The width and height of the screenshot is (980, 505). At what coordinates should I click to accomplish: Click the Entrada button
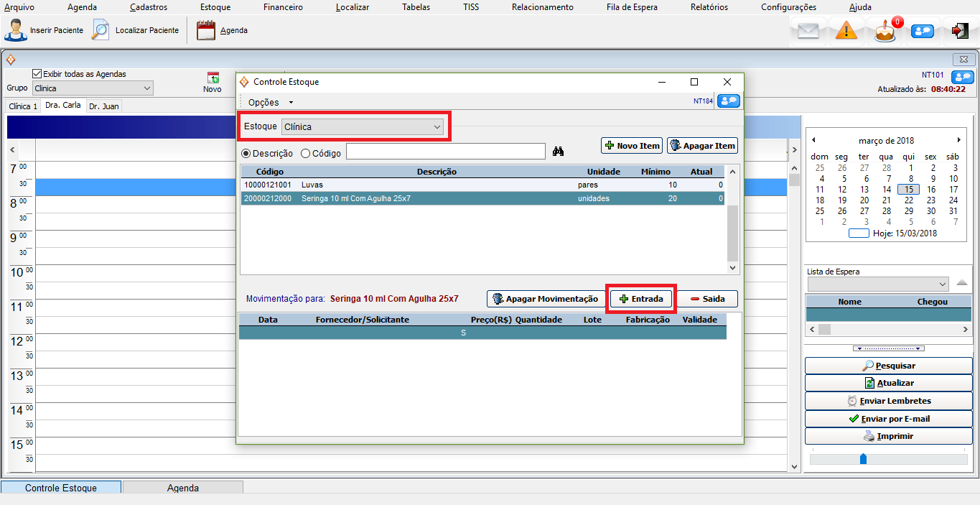pyautogui.click(x=640, y=299)
